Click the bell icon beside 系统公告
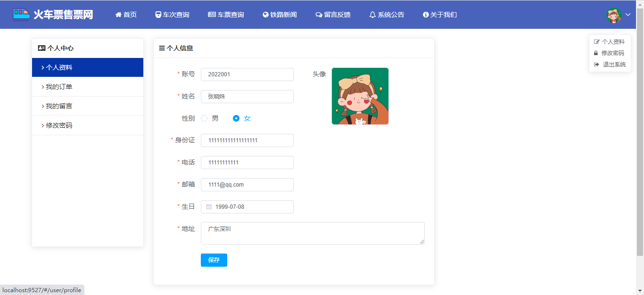 click(x=372, y=15)
